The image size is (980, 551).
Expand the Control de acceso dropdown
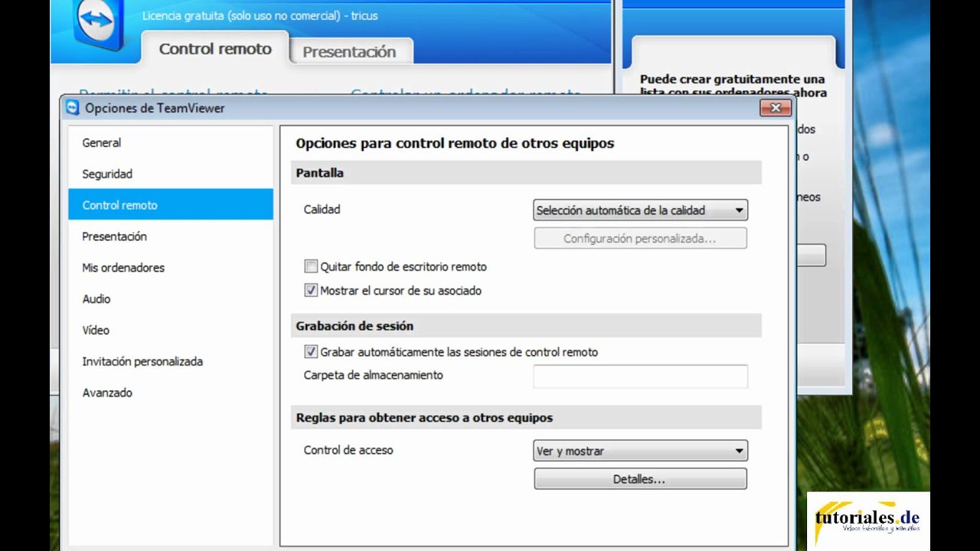(x=640, y=451)
